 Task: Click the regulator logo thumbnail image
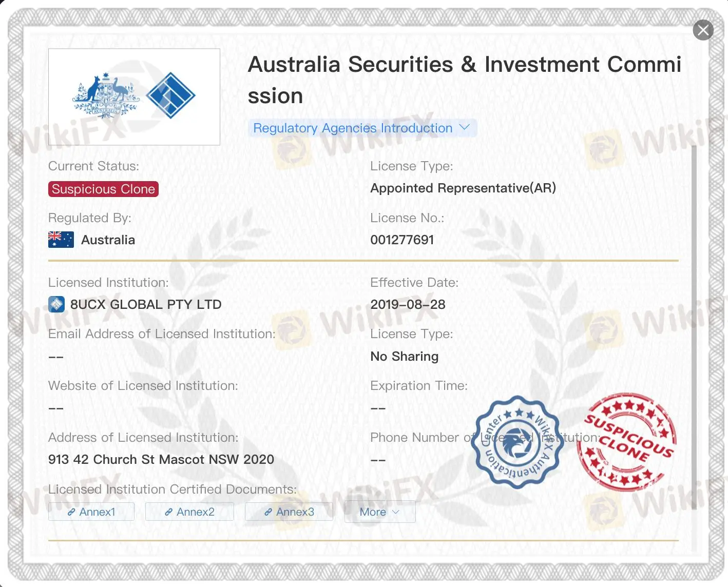134,97
